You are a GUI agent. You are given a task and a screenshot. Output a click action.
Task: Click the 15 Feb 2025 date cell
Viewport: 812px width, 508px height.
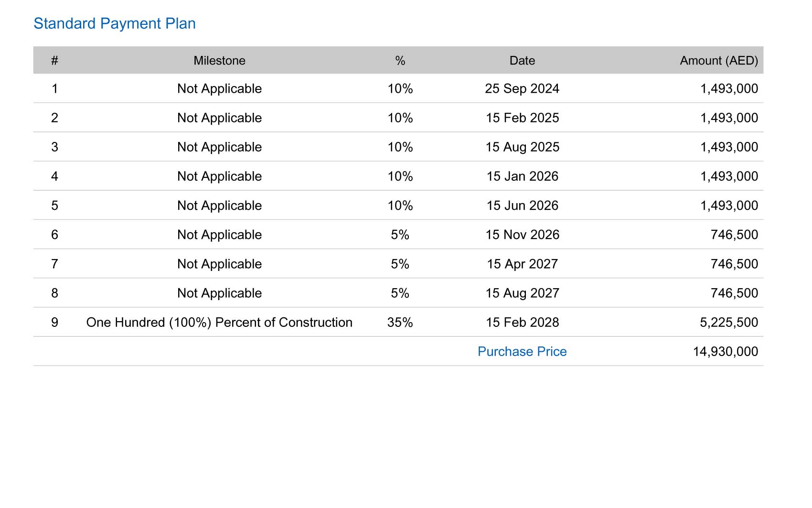(522, 118)
